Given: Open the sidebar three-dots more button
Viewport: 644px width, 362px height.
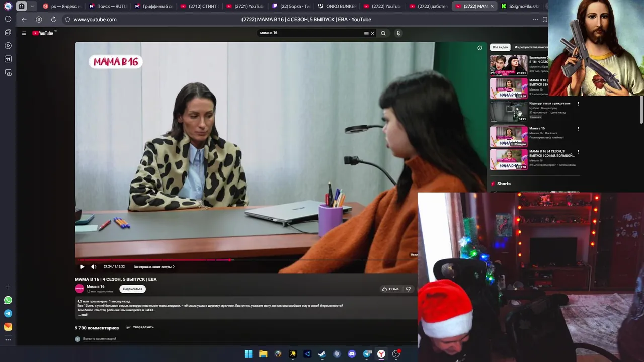Looking at the screenshot, I should [x=8, y=340].
